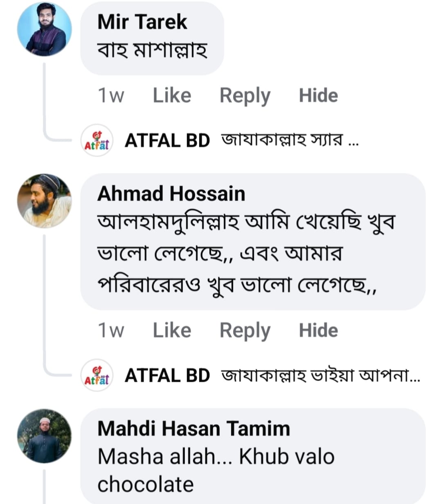Open Ahmad Hossain's profile picture
Image resolution: width=440 pixels, height=504 pixels.
[x=44, y=200]
